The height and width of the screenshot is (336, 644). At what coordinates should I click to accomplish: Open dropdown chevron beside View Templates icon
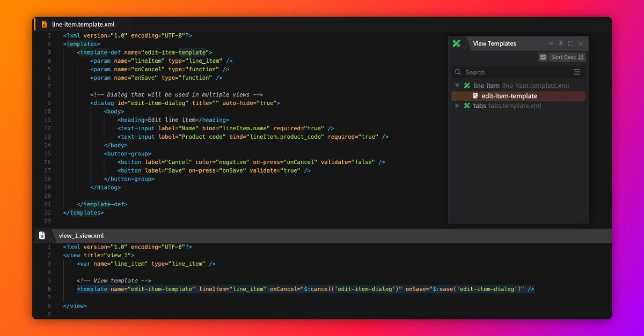pos(465,48)
